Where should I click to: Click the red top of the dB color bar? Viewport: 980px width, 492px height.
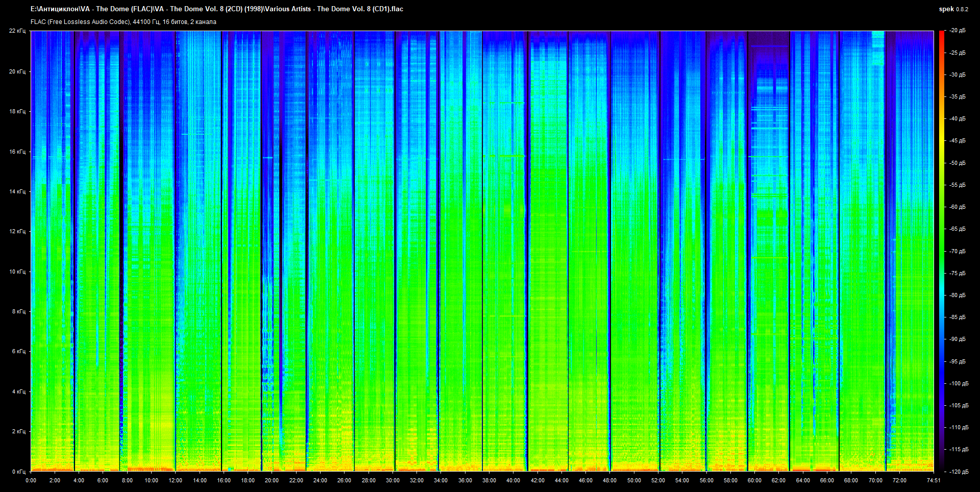(x=941, y=34)
